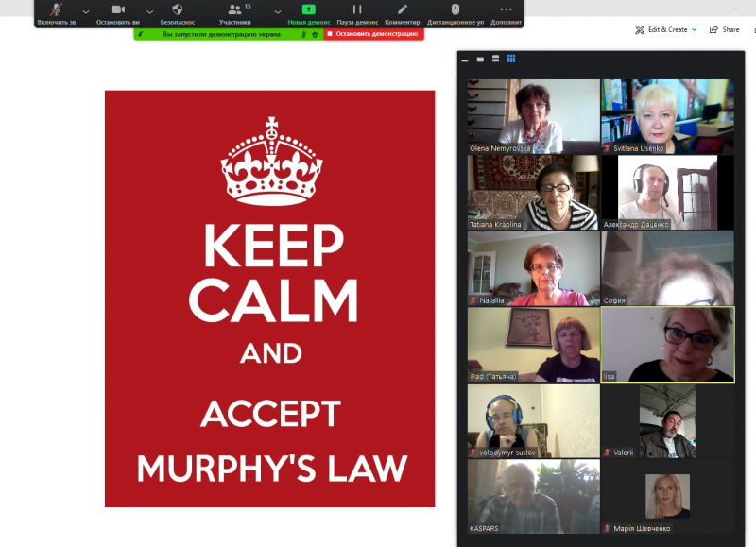The image size is (756, 547).
Task: Select volodymyr suslov's video tile
Action: pos(534,420)
